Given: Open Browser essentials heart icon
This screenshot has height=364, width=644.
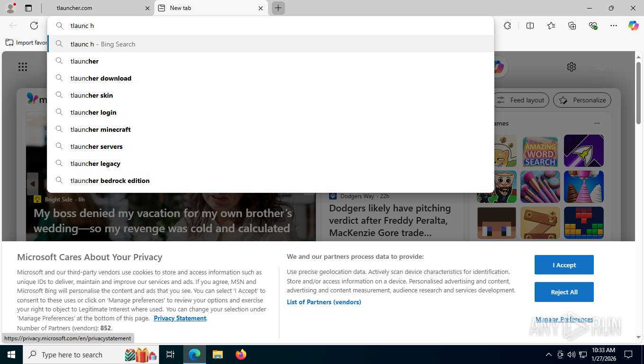Looking at the screenshot, I should coord(593,26).
